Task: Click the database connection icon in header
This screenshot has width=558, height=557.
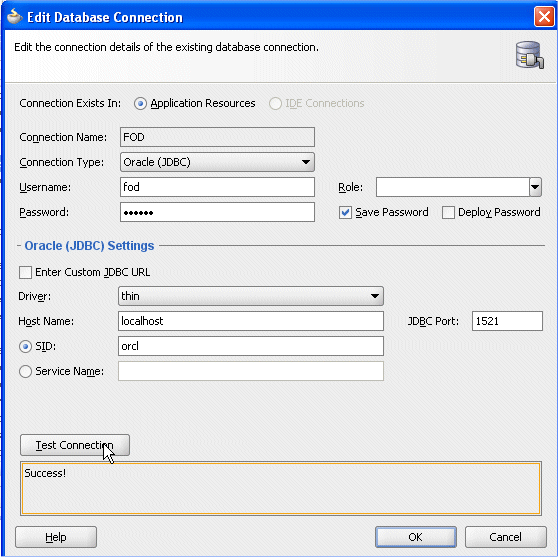Action: pyautogui.click(x=530, y=55)
